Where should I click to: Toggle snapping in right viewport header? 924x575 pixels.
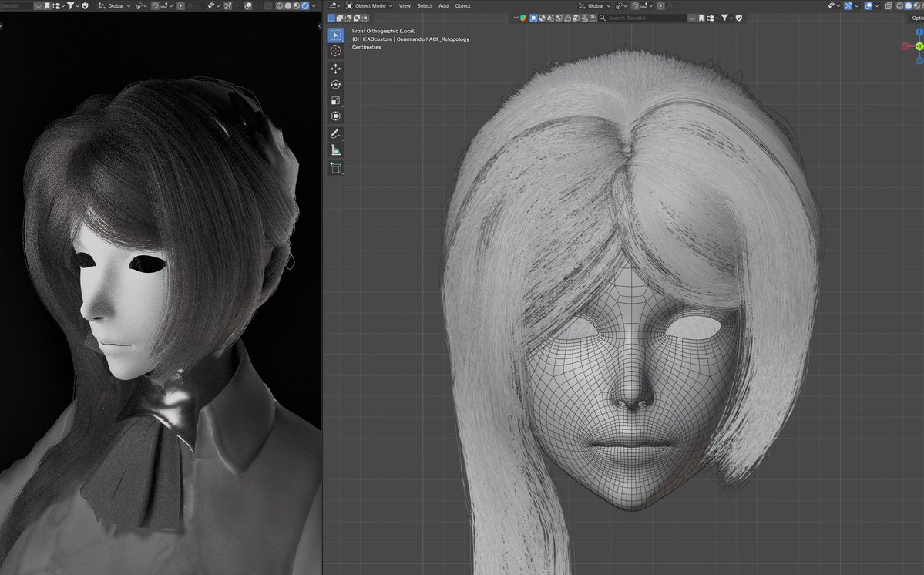coord(636,6)
